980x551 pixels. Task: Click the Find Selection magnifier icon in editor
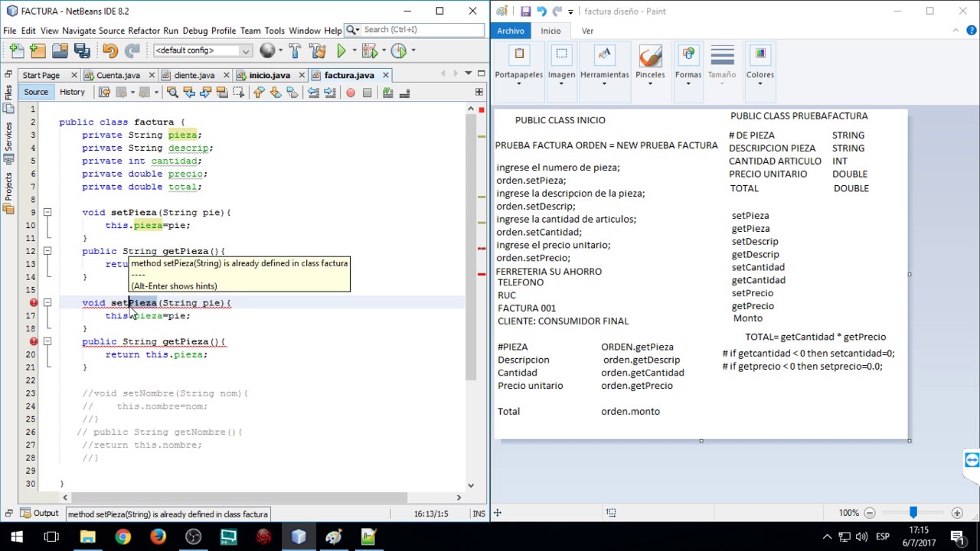coord(172,93)
